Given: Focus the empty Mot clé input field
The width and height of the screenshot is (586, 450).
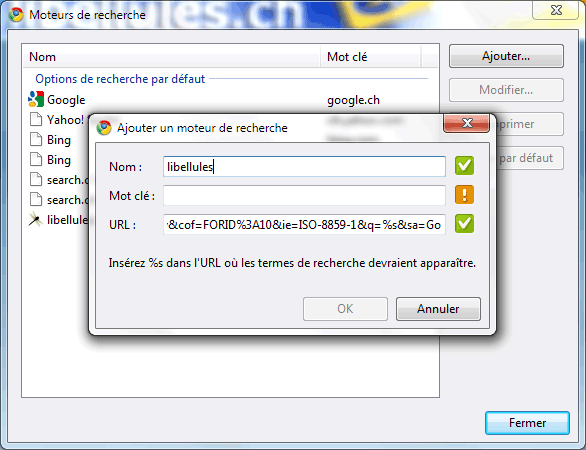Looking at the screenshot, I should [x=304, y=195].
